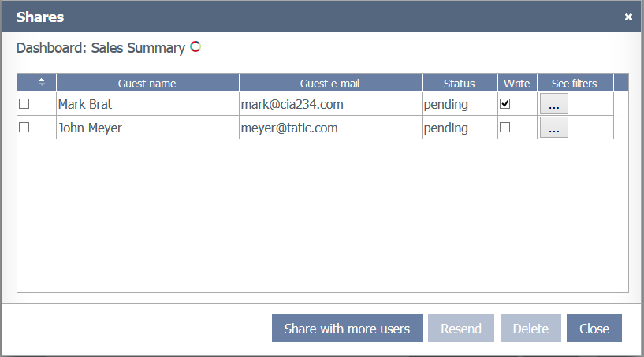
Task: Close the Shares dialog with the X icon
Action: (628, 17)
